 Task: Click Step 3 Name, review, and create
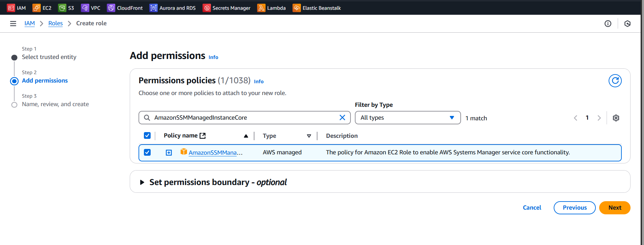click(x=55, y=104)
